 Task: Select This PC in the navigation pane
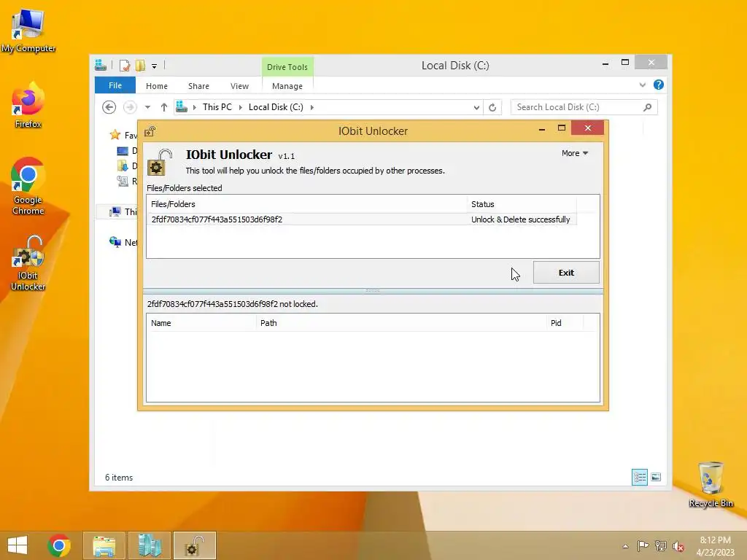[123, 211]
